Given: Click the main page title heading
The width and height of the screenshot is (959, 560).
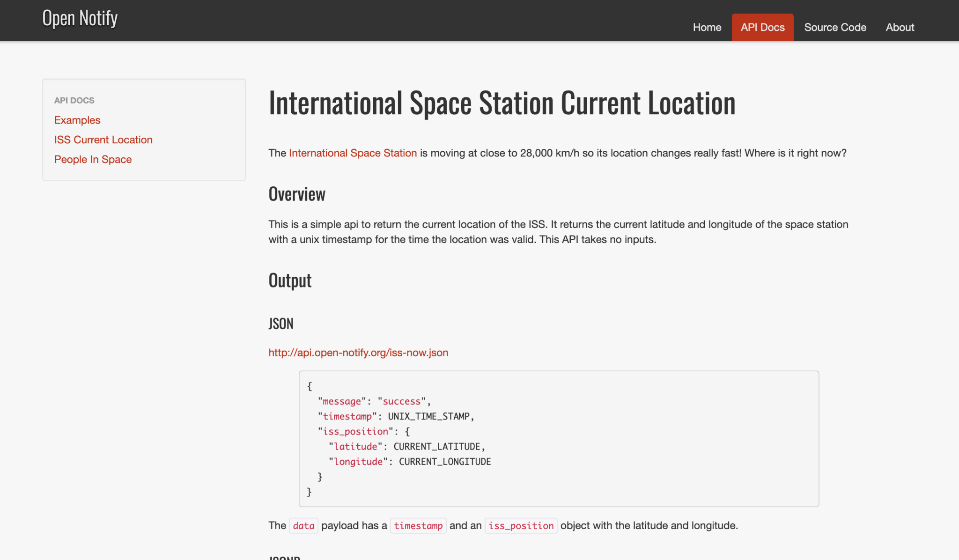Looking at the screenshot, I should 502,103.
